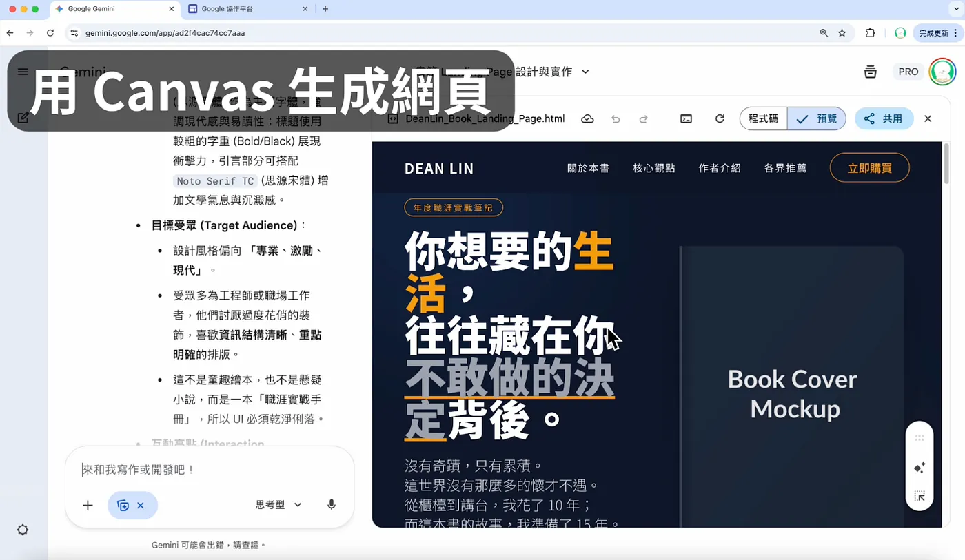Image resolution: width=965 pixels, height=560 pixels.
Task: Open 作者介紹 in the preview navigation
Action: pyautogui.click(x=720, y=168)
